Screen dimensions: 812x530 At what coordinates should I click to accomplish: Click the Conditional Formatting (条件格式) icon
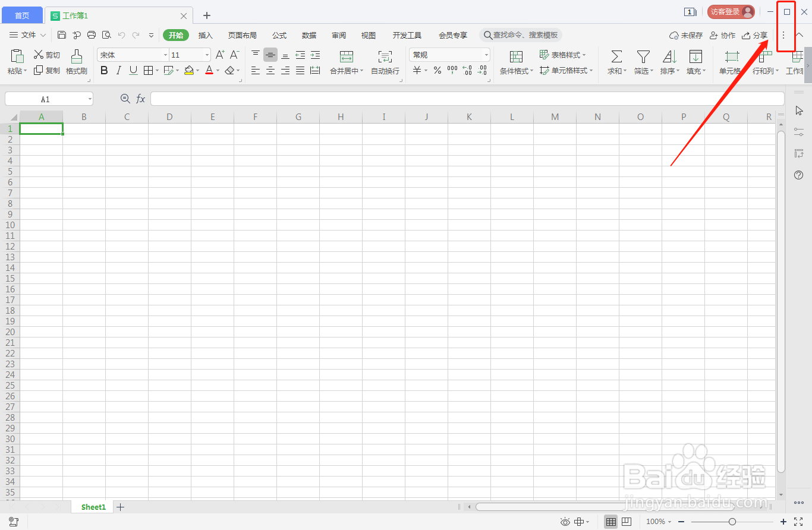pyautogui.click(x=517, y=56)
